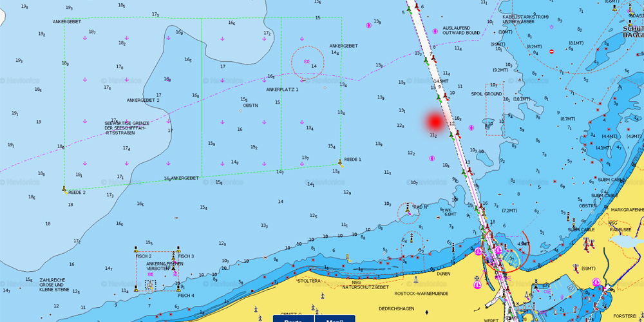Image resolution: width=644 pixels, height=322 pixels.
Task: Click the ANKERPLATZ 1 label
Action: (282, 90)
